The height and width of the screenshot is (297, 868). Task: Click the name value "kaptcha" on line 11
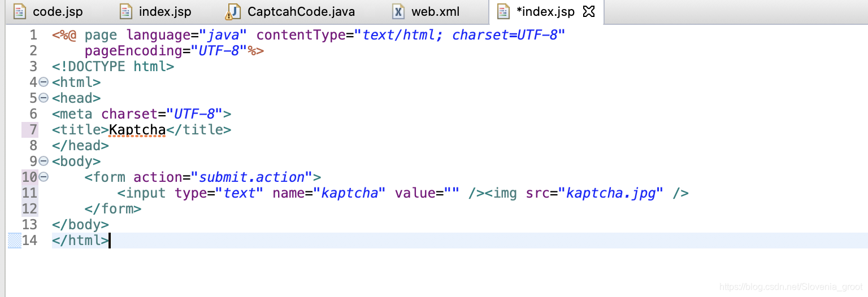coord(350,193)
